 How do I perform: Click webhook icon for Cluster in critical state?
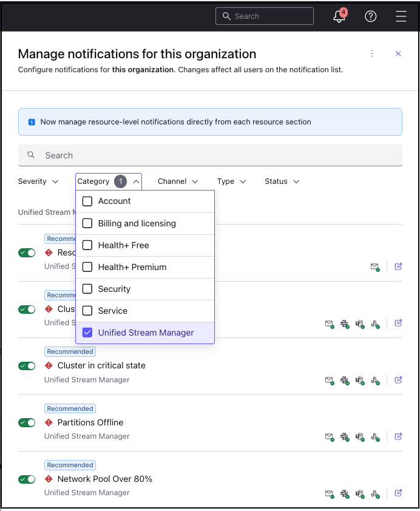[x=375, y=380]
